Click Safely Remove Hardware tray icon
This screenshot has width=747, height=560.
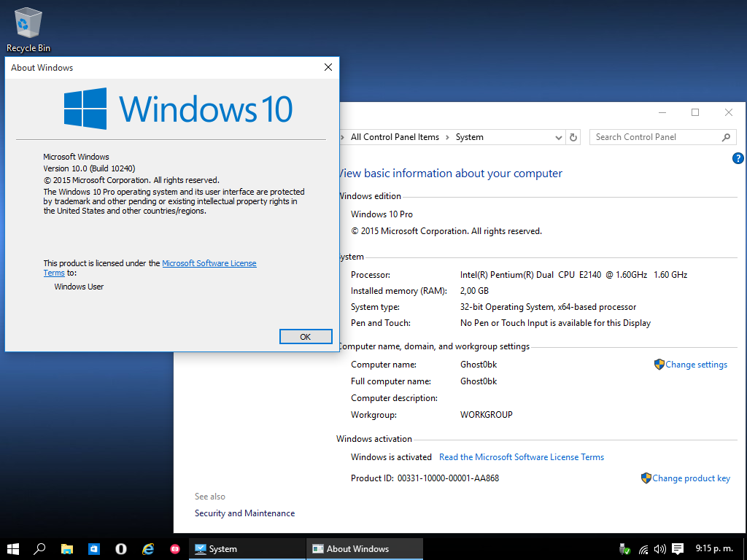coord(624,550)
